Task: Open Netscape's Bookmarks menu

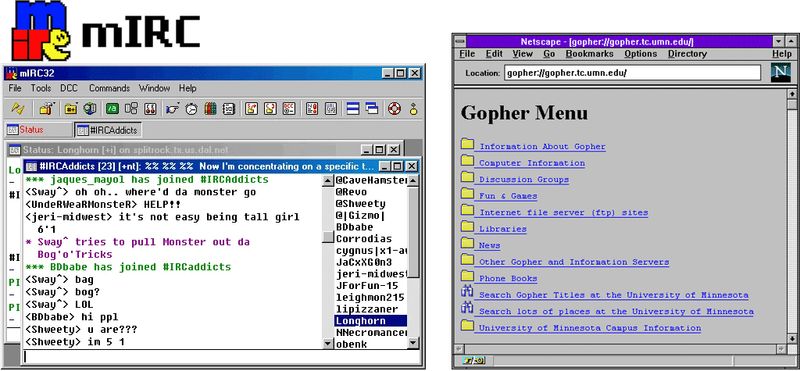Action: point(589,54)
